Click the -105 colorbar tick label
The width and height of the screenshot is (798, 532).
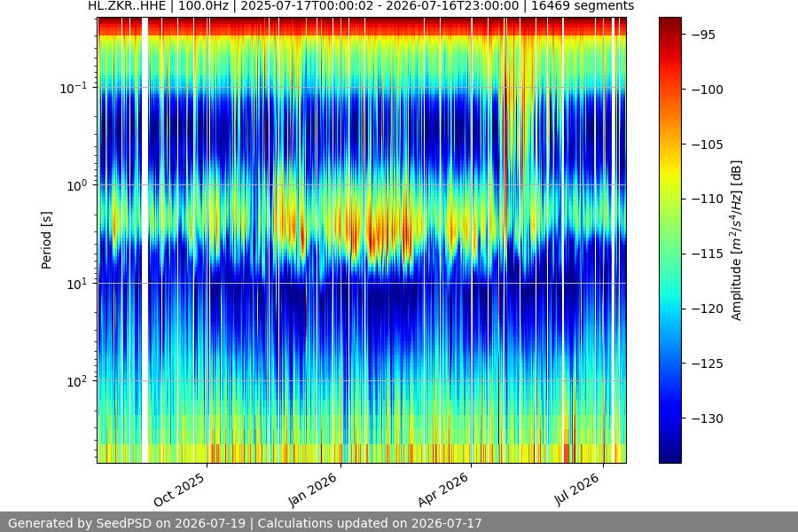(x=707, y=145)
